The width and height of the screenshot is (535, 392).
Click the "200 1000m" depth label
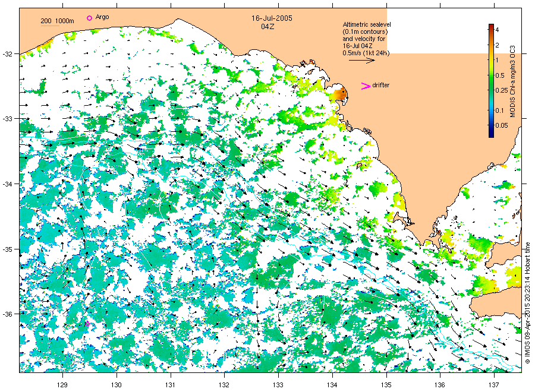click(x=57, y=21)
